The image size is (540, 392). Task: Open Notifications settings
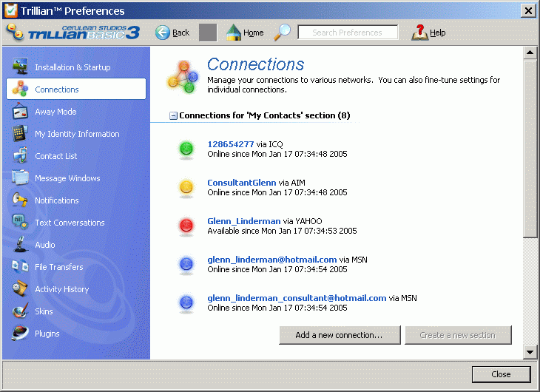pos(57,200)
